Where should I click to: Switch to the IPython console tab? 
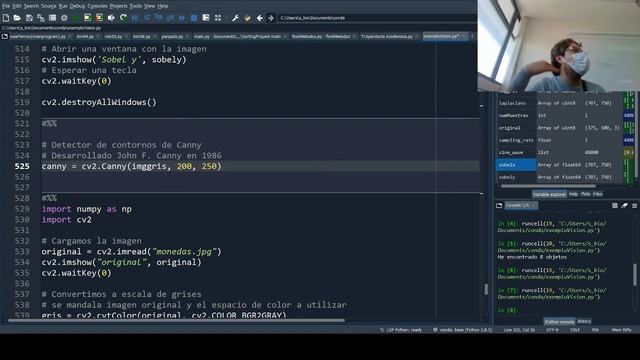(559, 322)
